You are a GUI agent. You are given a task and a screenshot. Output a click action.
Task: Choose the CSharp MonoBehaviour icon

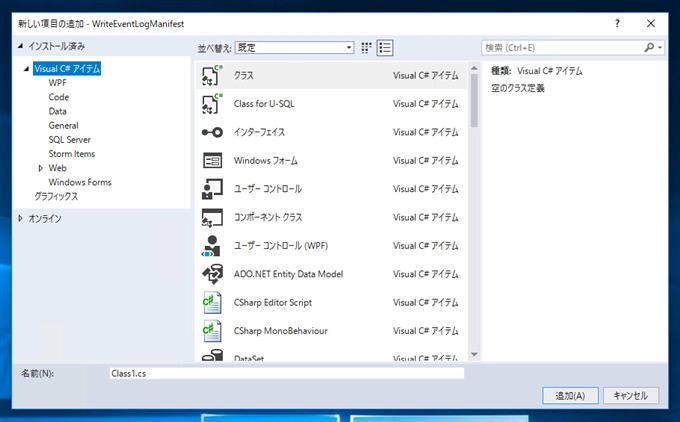[x=212, y=331]
